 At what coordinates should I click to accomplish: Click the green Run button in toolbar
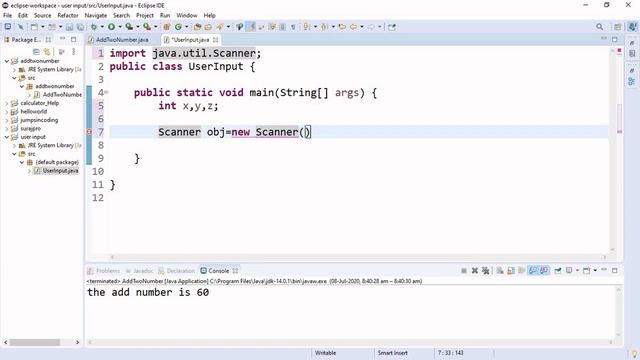click(111, 27)
